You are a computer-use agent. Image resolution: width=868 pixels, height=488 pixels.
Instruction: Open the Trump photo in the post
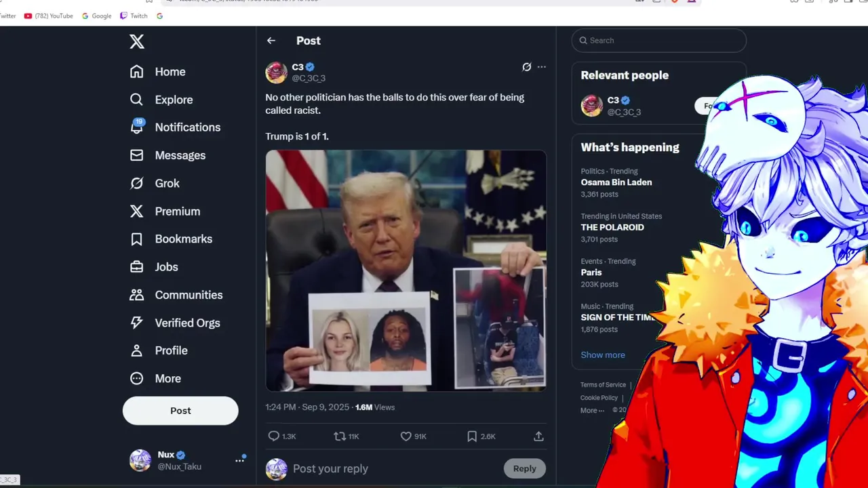406,270
